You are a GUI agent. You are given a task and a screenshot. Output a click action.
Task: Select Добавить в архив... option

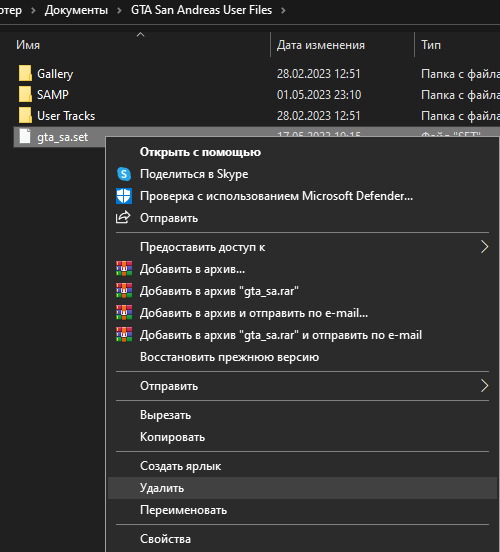(x=302, y=269)
